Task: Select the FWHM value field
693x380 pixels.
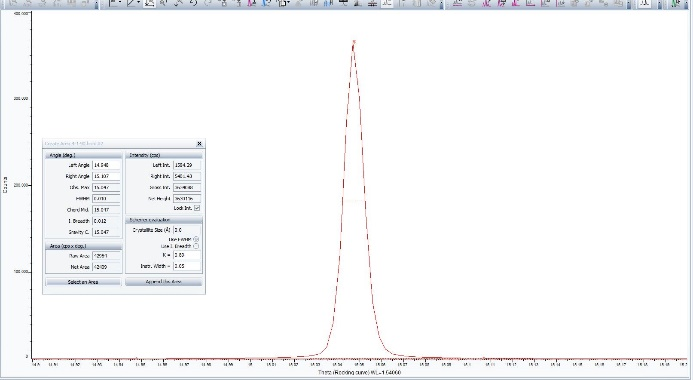Action: 106,198
